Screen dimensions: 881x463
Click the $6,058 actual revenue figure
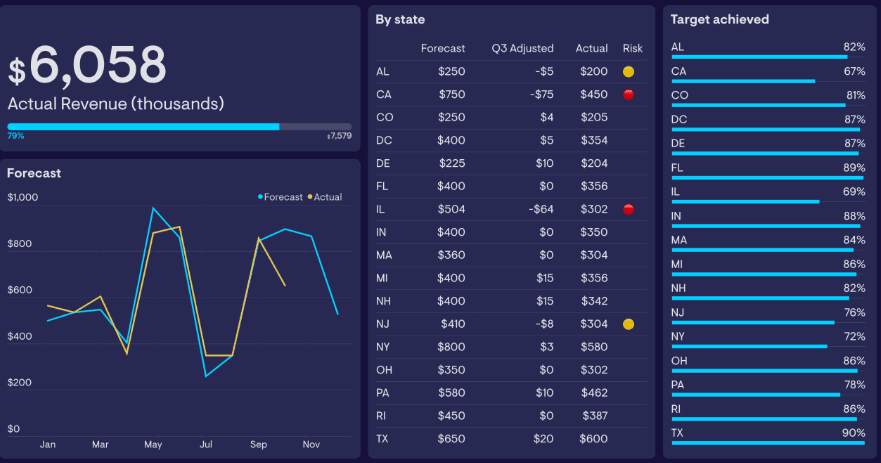87,67
